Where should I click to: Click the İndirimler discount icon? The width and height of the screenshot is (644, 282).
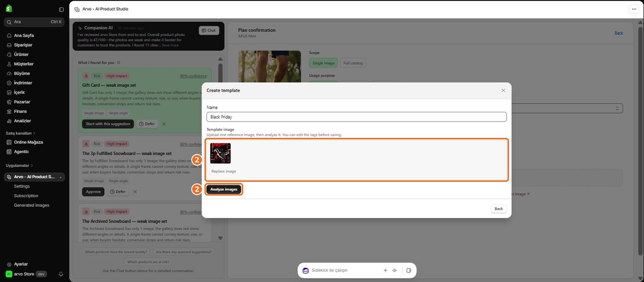tap(9, 83)
